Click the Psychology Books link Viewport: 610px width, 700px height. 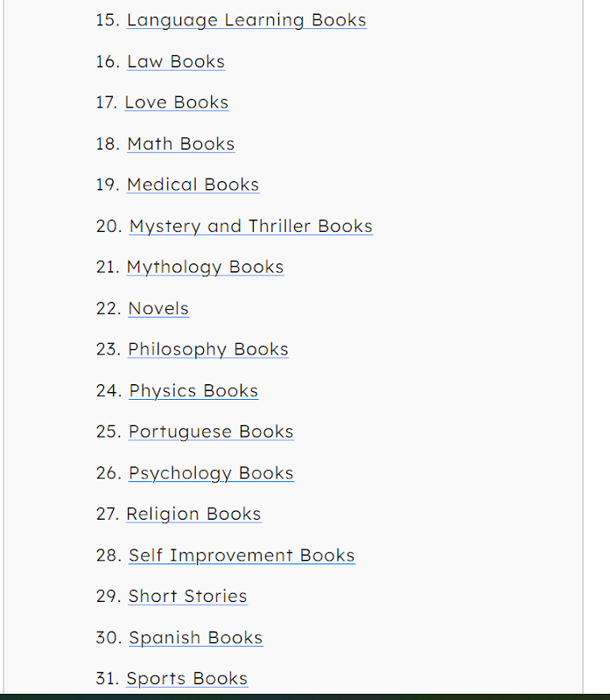pos(211,472)
